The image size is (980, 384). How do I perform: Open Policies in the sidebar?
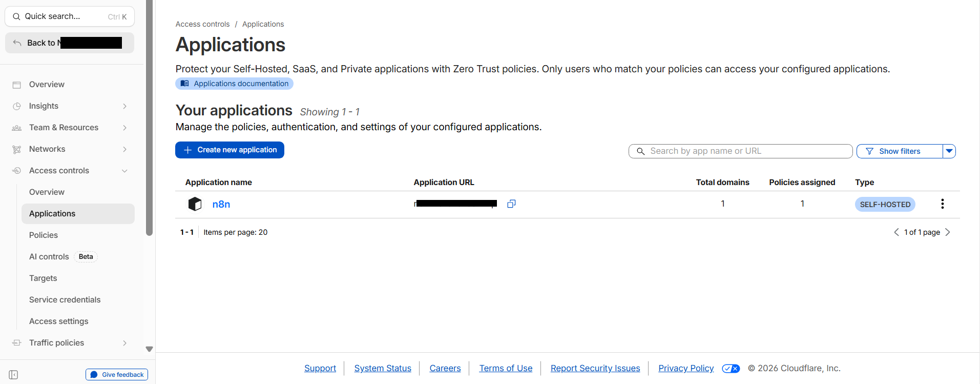coord(44,235)
